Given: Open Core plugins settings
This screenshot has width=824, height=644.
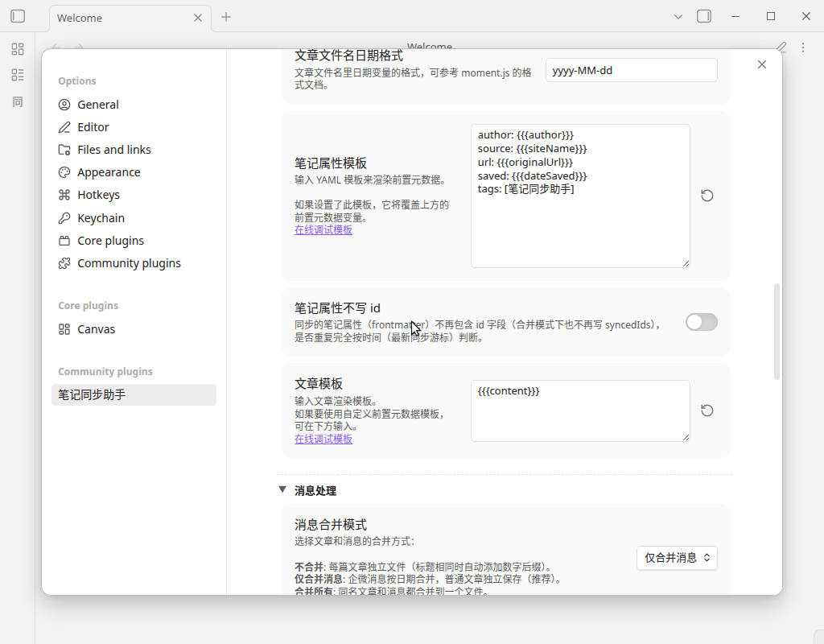Looking at the screenshot, I should coord(134,241).
